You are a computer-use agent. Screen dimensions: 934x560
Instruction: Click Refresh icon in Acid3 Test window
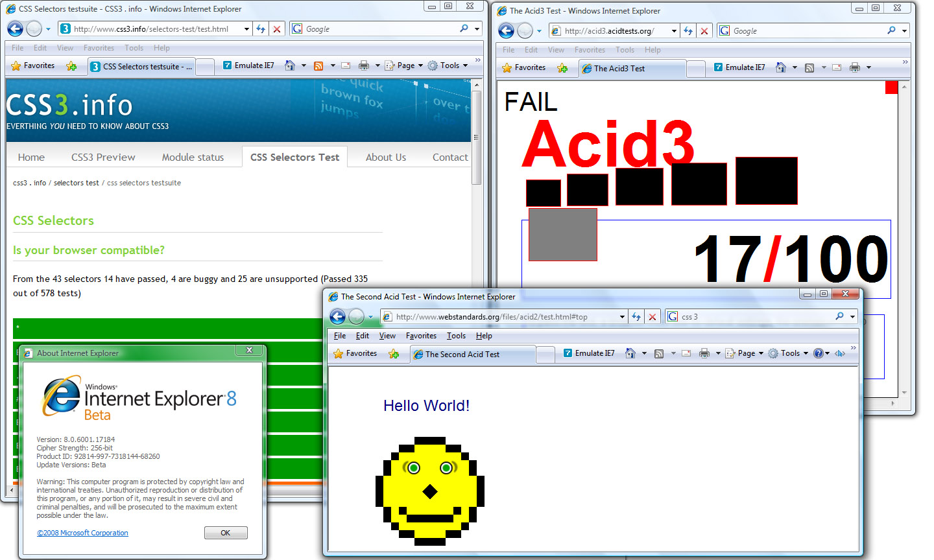click(688, 30)
